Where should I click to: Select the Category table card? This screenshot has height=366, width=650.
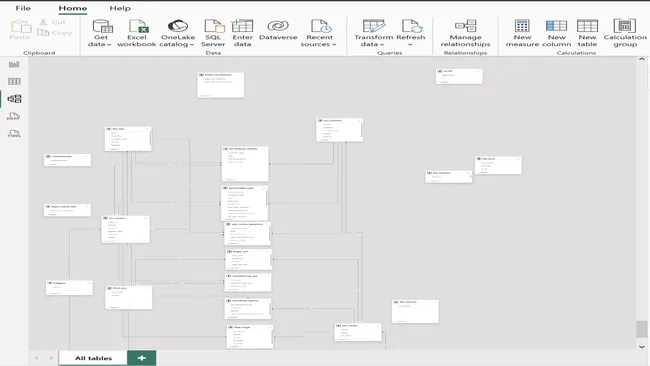[x=69, y=288]
